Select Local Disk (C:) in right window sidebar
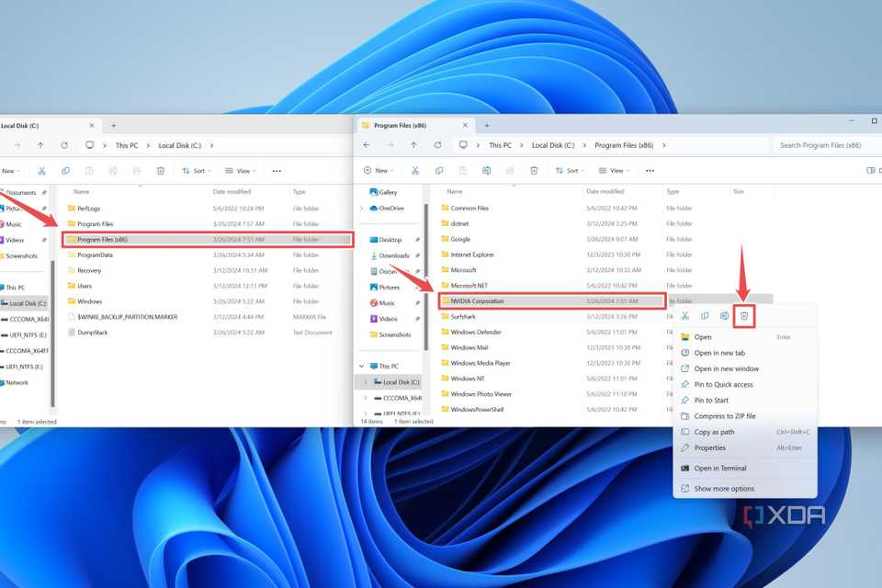The height and width of the screenshot is (588, 882). 395,382
